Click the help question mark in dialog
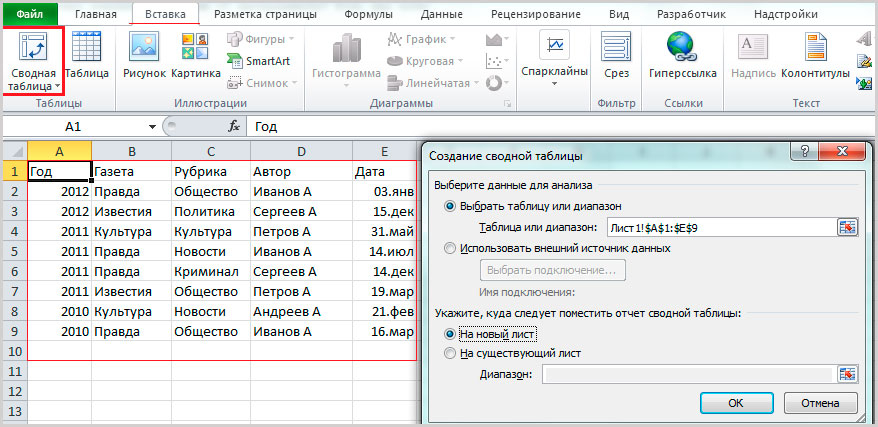This screenshot has width=878, height=427. coord(805,151)
